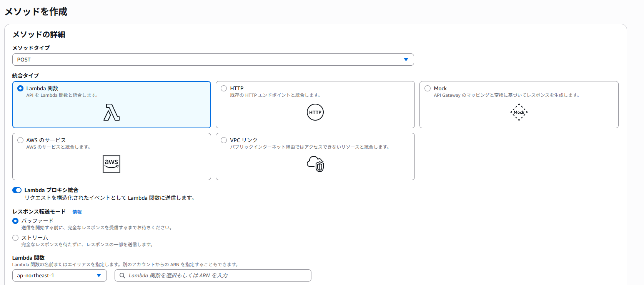Toggle the Lambda プロキシ統合 switch
644x285 pixels.
pos(17,190)
